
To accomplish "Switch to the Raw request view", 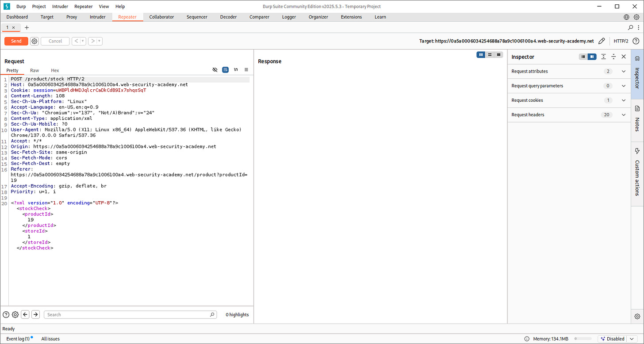I will 34,70.
